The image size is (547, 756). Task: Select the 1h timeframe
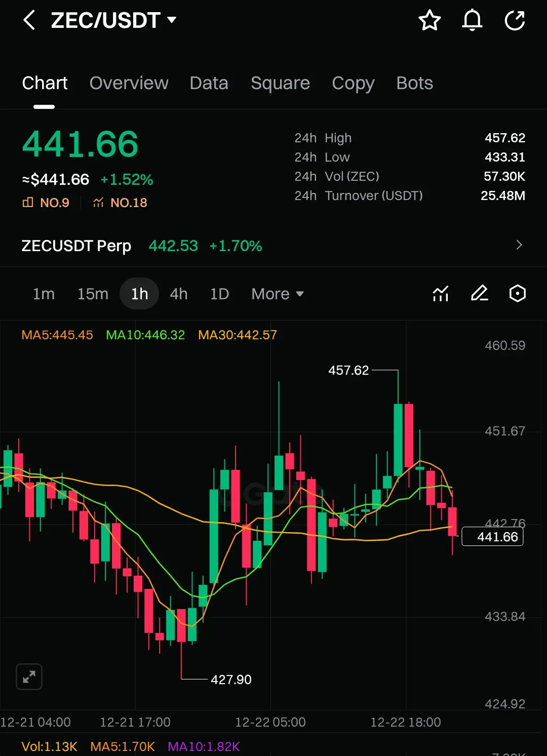(x=139, y=294)
